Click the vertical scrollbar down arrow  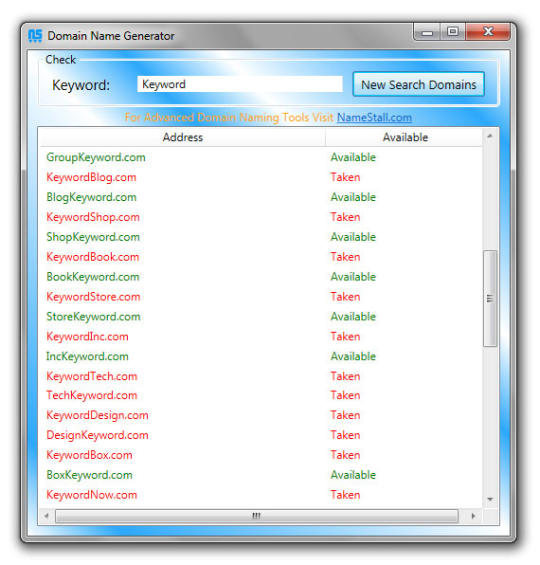coord(490,499)
